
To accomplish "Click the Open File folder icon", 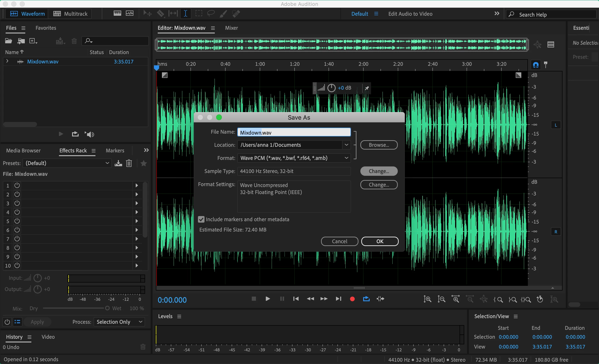I will 8,41.
